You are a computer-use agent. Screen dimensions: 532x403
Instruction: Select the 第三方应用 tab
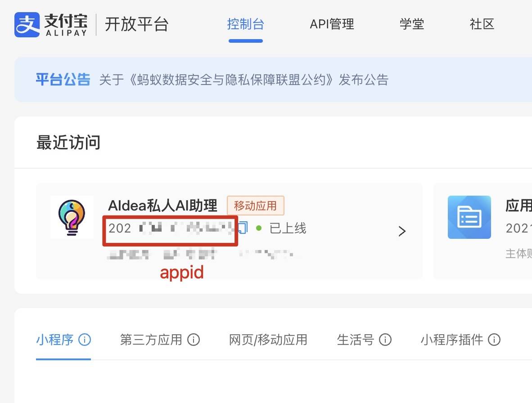click(151, 339)
